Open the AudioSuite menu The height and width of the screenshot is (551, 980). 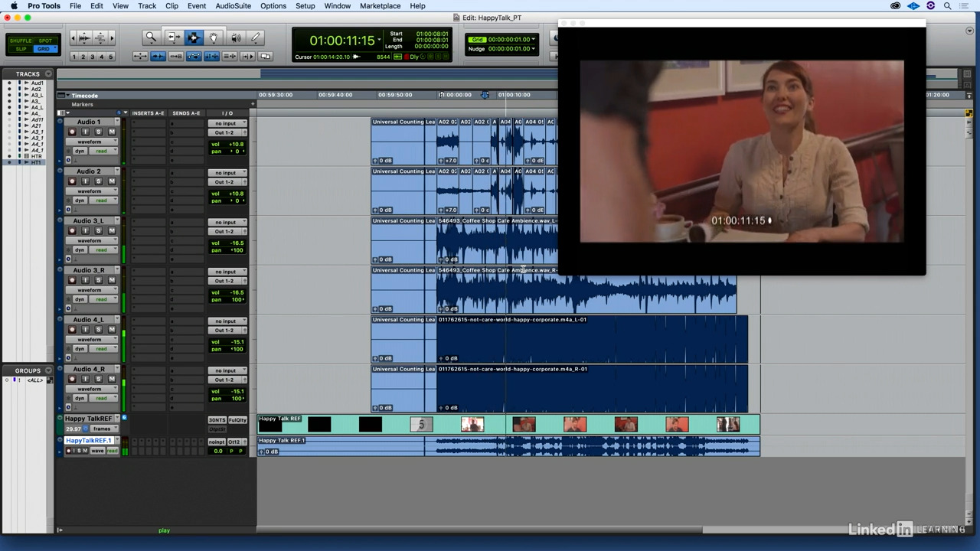(234, 5)
